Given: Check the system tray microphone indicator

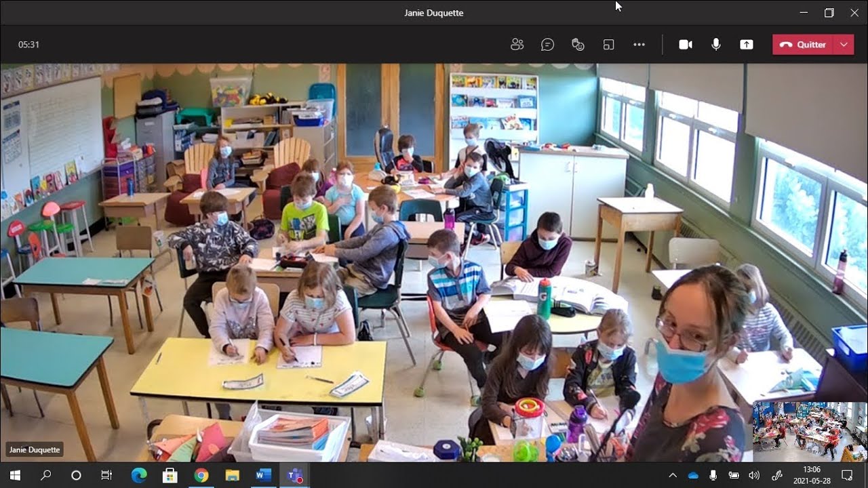Looking at the screenshot, I should coord(713,476).
